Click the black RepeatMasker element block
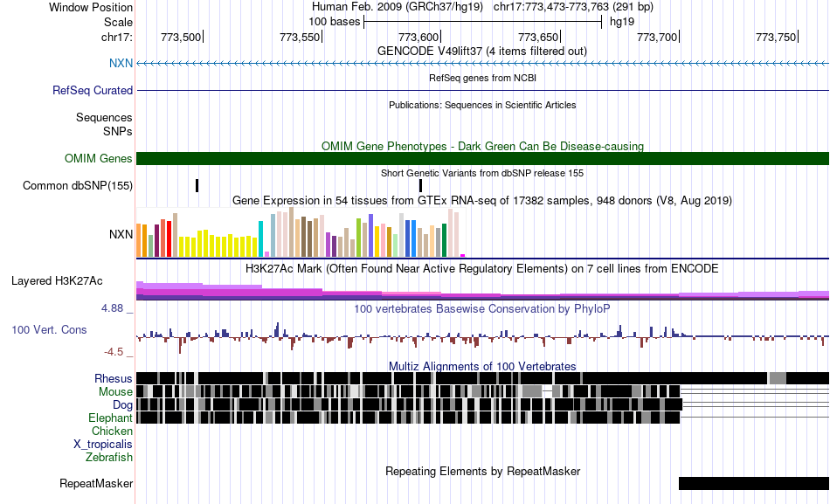The width and height of the screenshot is (830, 504). (754, 483)
